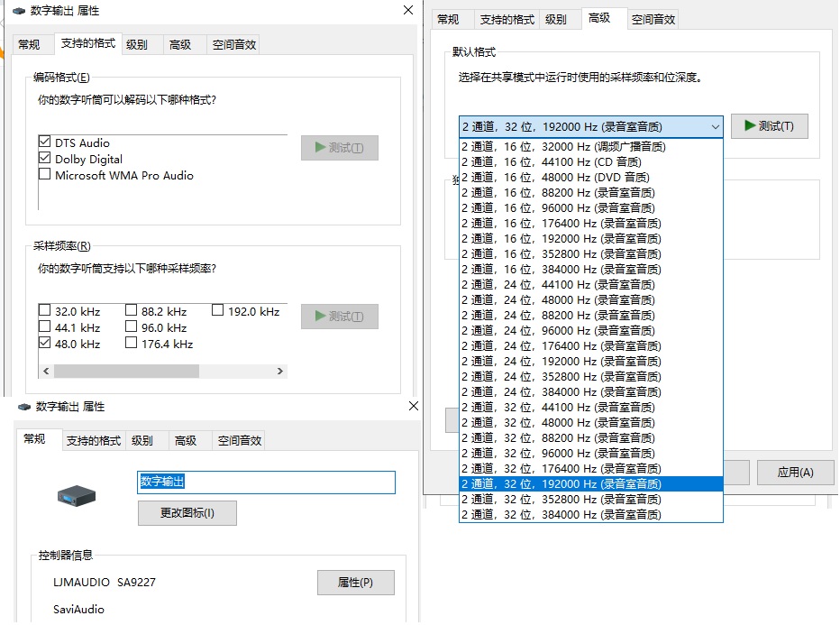Open 空间音效 tab in bottom-left window
840x625 pixels.
tap(240, 441)
